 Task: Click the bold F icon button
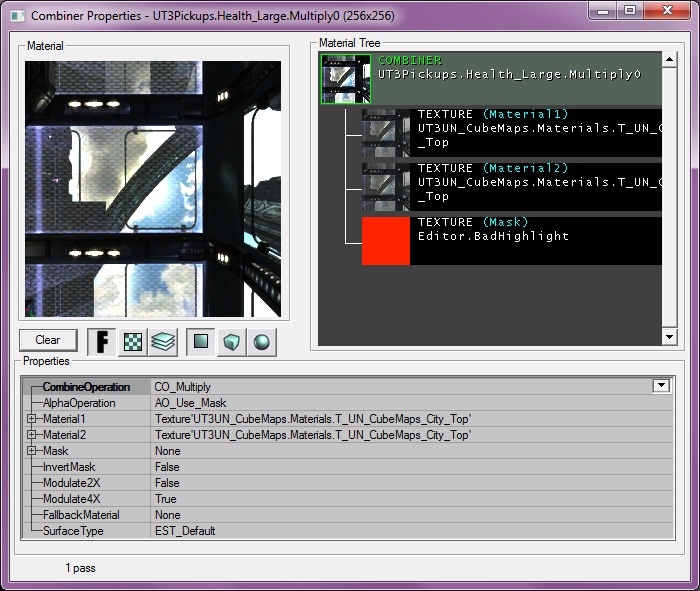point(102,341)
